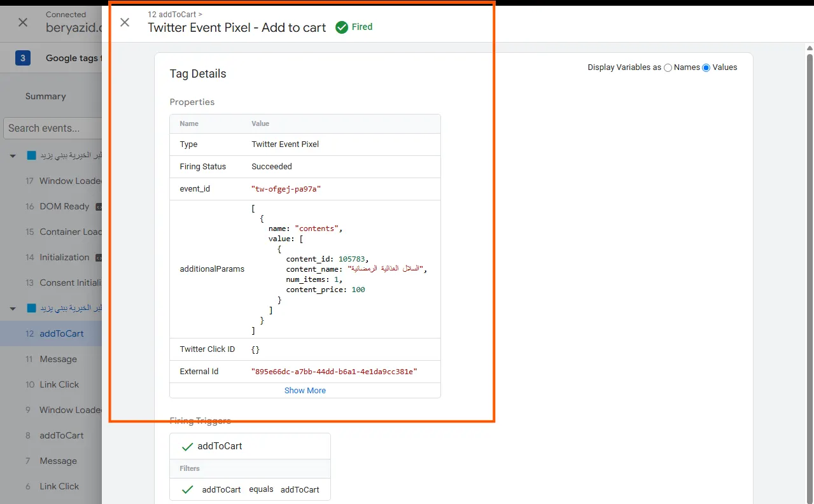Image resolution: width=814 pixels, height=504 pixels.
Task: Click the blue page icon heading the event 12 group
Action: tap(31, 308)
